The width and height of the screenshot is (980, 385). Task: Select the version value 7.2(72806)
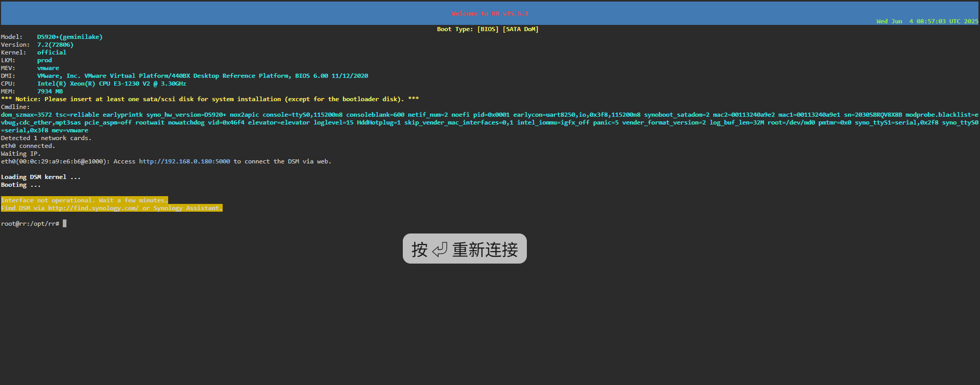[x=56, y=45]
